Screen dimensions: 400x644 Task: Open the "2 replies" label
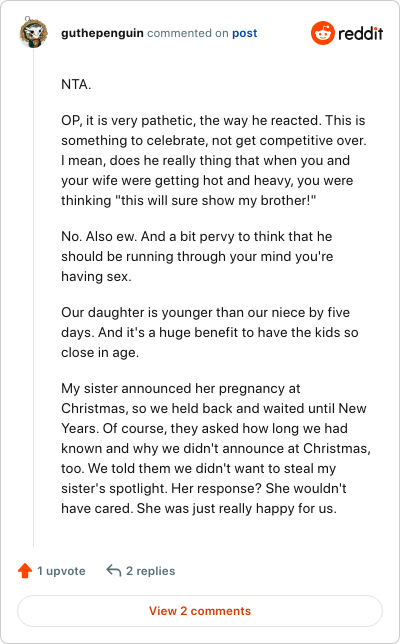tap(150, 571)
